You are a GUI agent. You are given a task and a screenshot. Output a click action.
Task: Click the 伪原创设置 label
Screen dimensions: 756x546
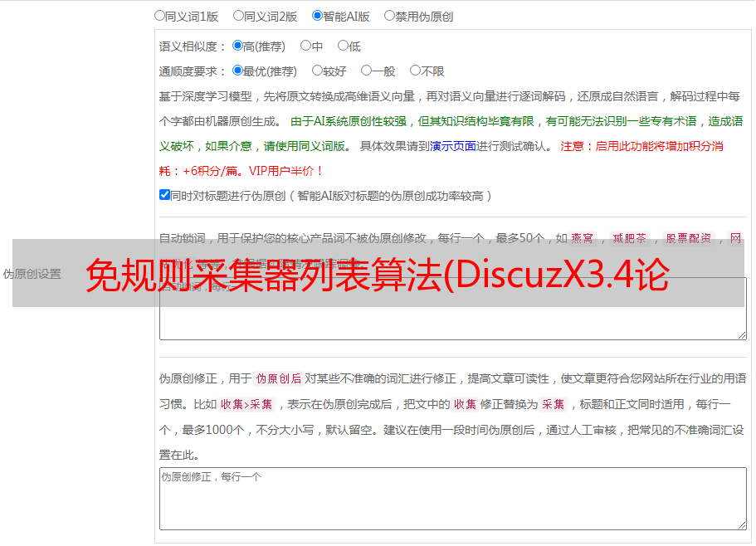point(32,274)
